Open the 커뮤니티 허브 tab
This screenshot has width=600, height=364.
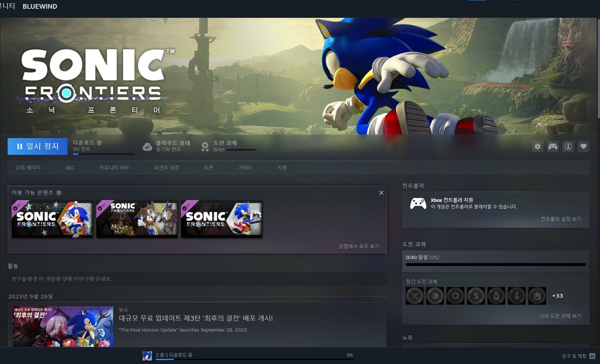(114, 168)
